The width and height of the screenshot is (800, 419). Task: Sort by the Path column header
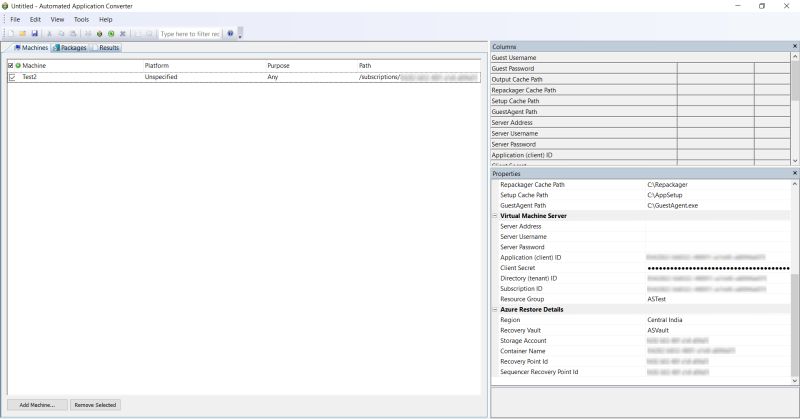pyautogui.click(x=365, y=66)
